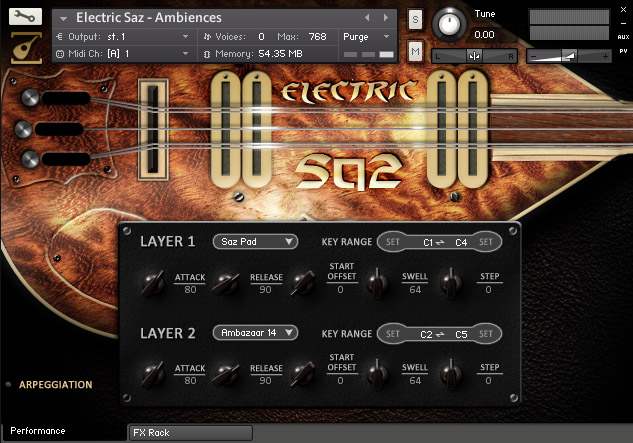Click the saz instrument logo icon

[x=26, y=48]
